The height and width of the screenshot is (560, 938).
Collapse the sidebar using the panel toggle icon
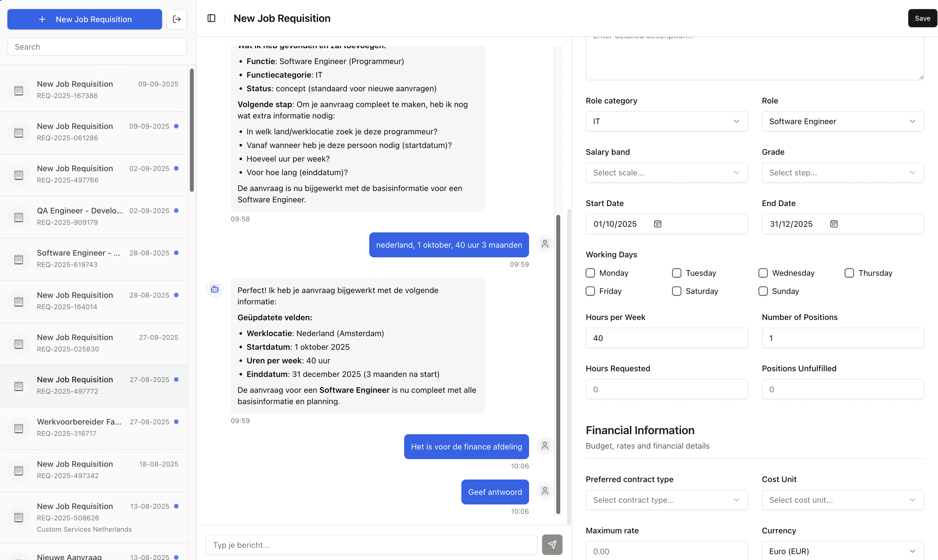pos(211,18)
